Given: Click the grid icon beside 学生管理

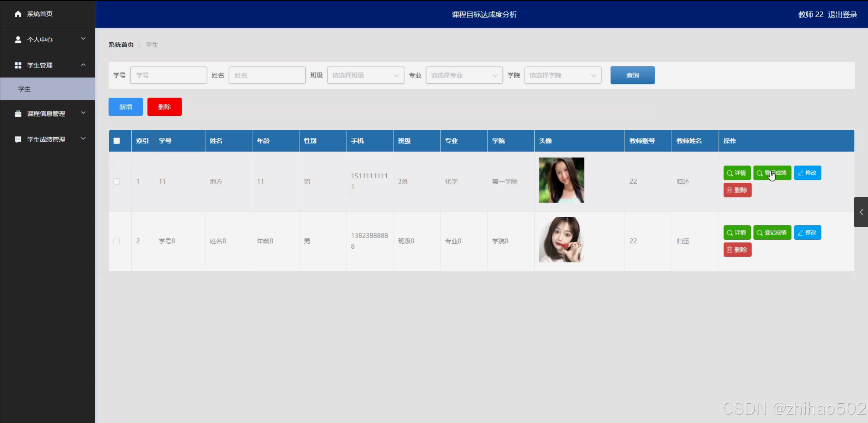Looking at the screenshot, I should tap(18, 65).
